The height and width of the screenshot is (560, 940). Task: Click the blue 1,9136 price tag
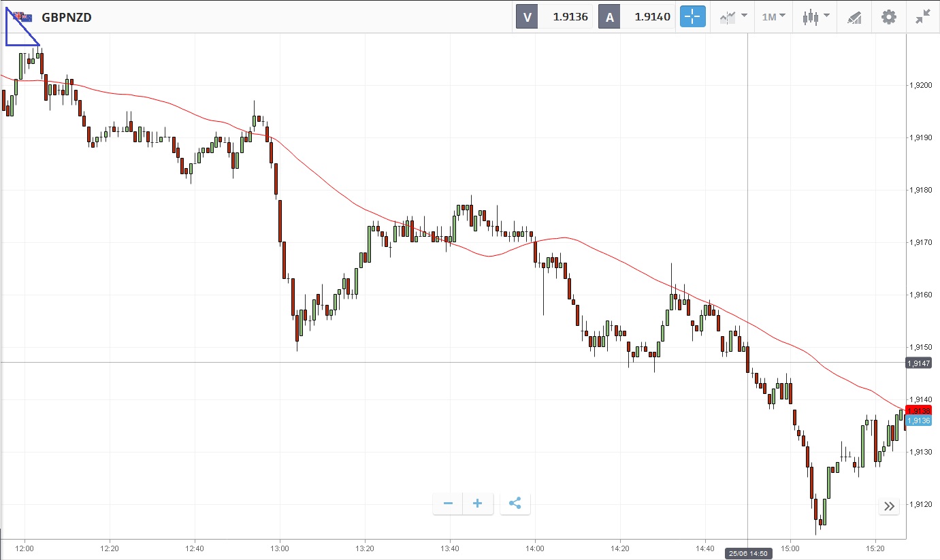[918, 421]
